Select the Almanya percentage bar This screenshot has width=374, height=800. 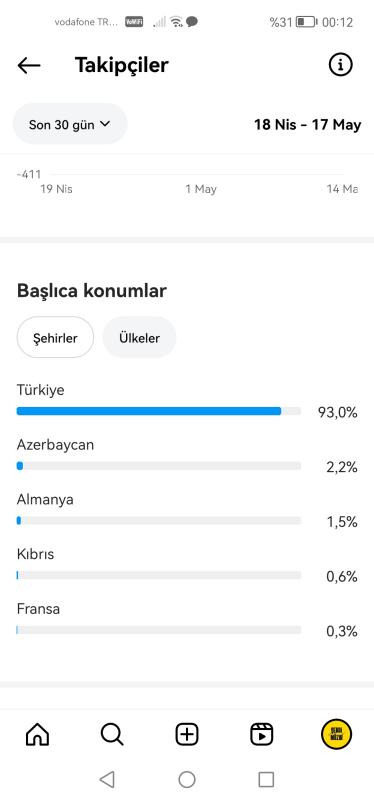159,520
